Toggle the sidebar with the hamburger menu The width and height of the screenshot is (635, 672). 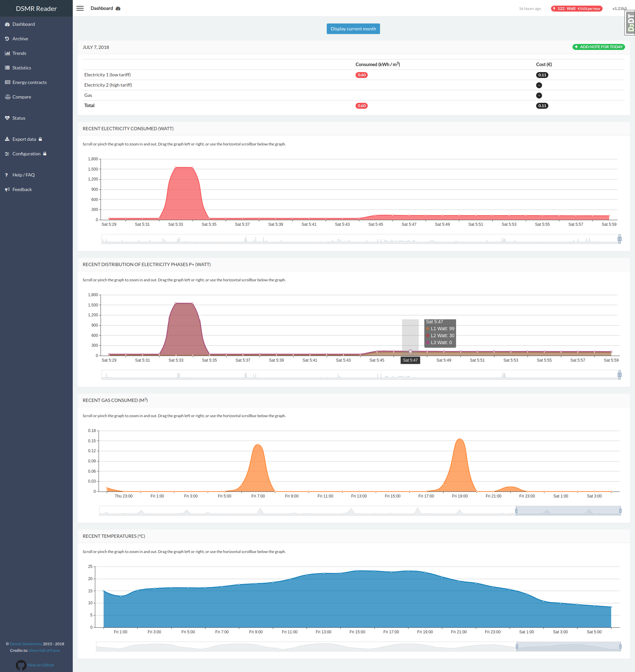point(80,8)
